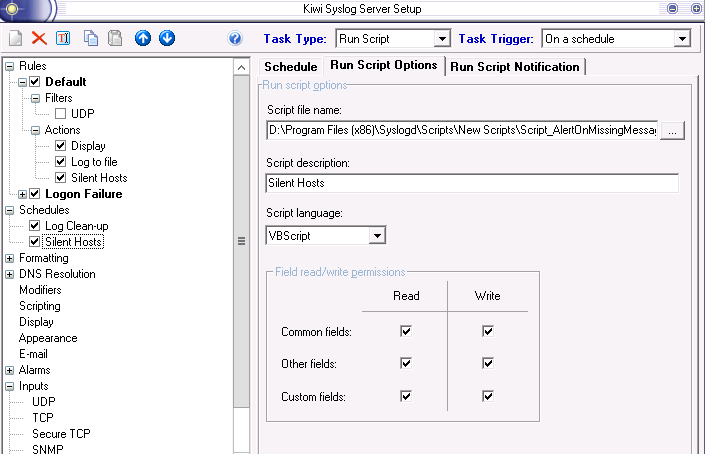The image size is (705, 454).
Task: Select the Silent Hosts schedule label
Action: click(x=74, y=242)
